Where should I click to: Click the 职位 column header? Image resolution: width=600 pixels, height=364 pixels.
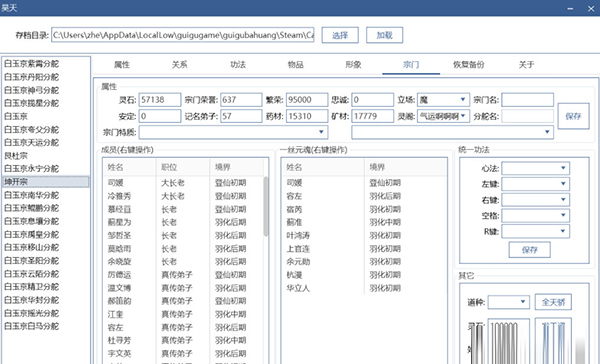tap(183, 167)
